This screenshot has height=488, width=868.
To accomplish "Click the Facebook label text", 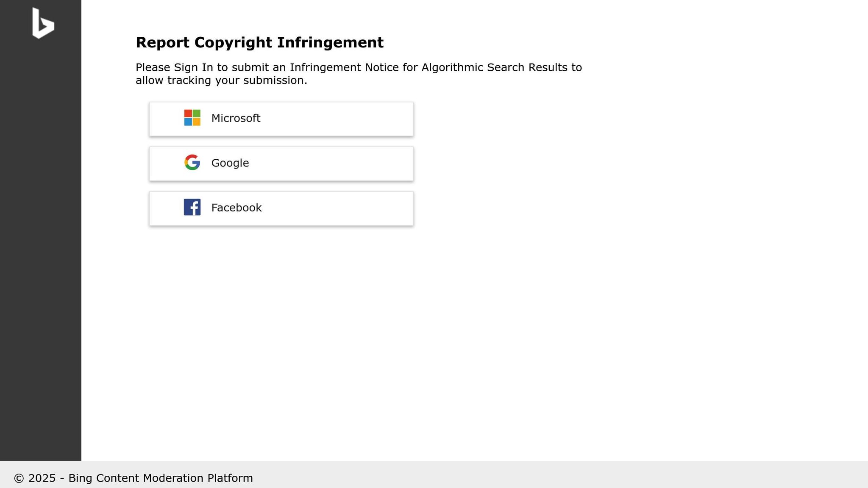I will pyautogui.click(x=236, y=208).
